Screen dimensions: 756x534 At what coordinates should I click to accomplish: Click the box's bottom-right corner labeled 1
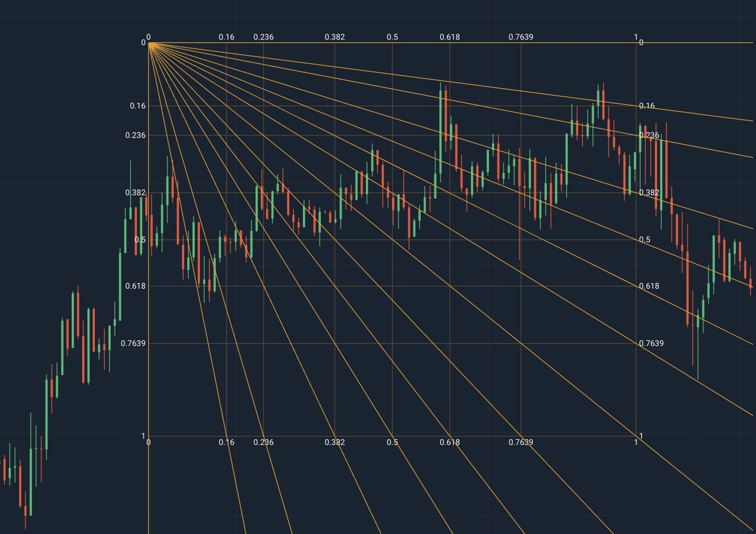636,436
